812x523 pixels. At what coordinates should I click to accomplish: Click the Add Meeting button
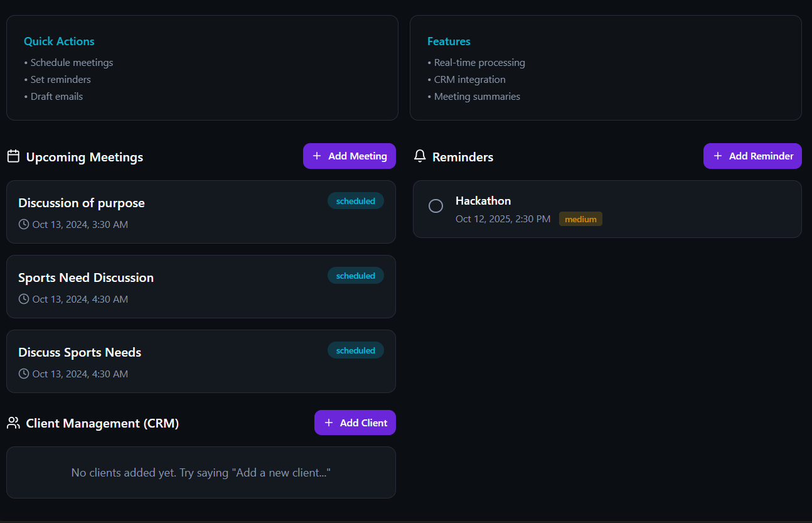(350, 156)
